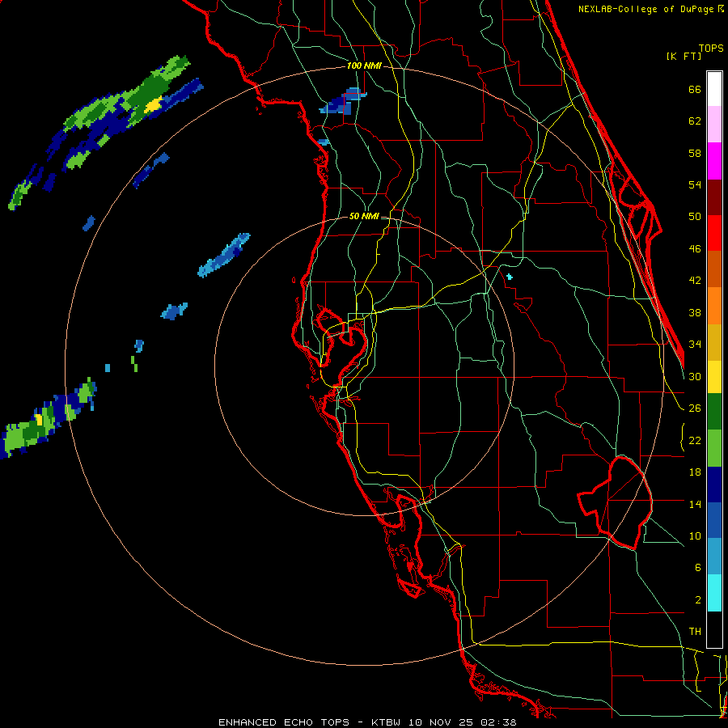The height and width of the screenshot is (728, 728).
Task: Click the bright red 46-50 kft swatch
Action: [714, 233]
